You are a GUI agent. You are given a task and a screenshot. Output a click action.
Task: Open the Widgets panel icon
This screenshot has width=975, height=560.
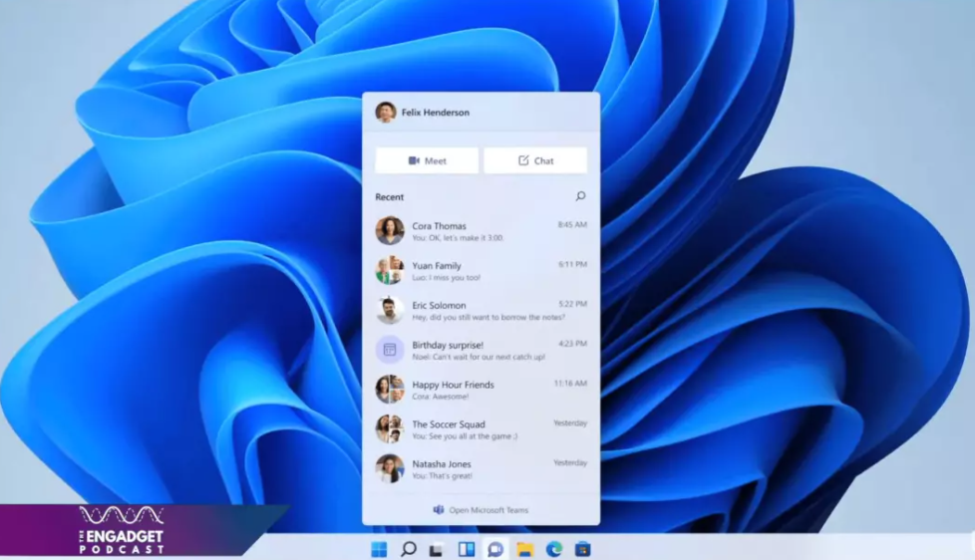[466, 549]
